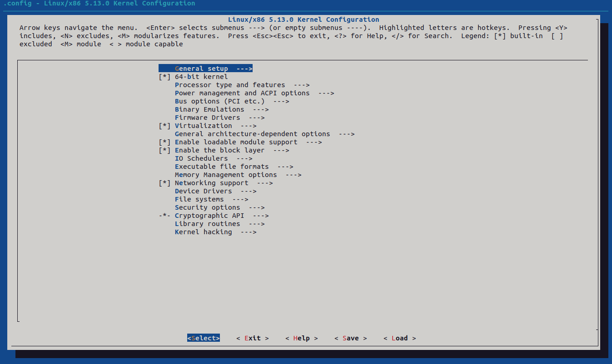Image resolution: width=612 pixels, height=364 pixels.
Task: Click the < Exit > button
Action: tap(253, 338)
